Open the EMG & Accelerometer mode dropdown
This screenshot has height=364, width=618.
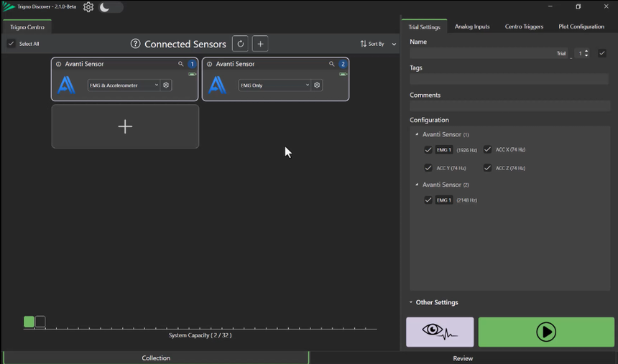click(124, 85)
